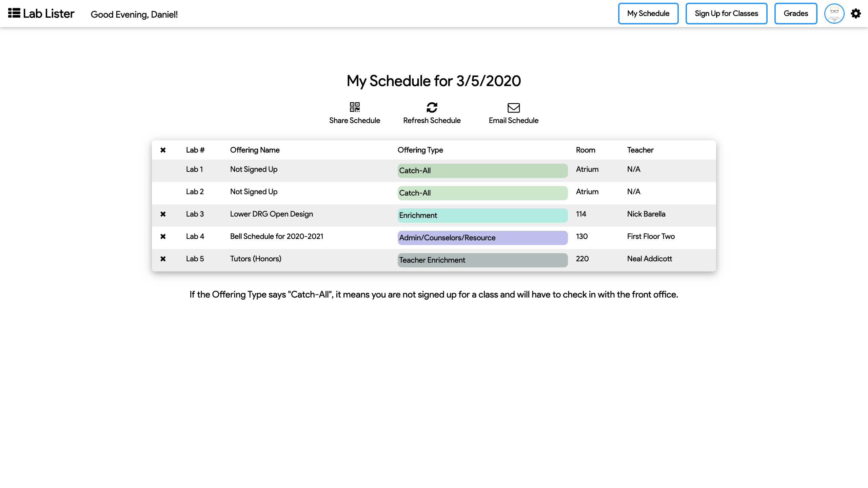Image resolution: width=868 pixels, height=488 pixels.
Task: Select the Lab 2 cell
Action: pos(195,192)
